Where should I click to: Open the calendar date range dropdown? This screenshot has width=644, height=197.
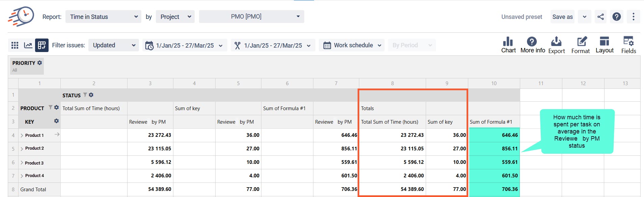tap(185, 45)
